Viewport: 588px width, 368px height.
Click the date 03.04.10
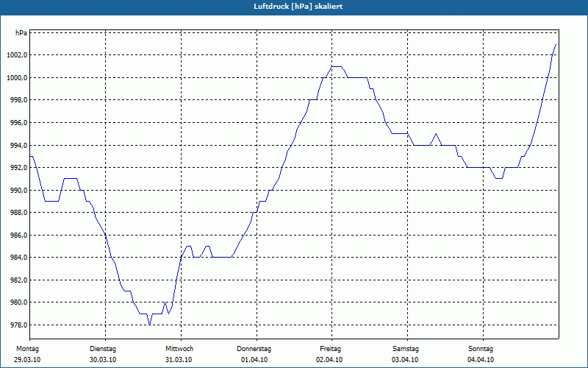(405, 360)
